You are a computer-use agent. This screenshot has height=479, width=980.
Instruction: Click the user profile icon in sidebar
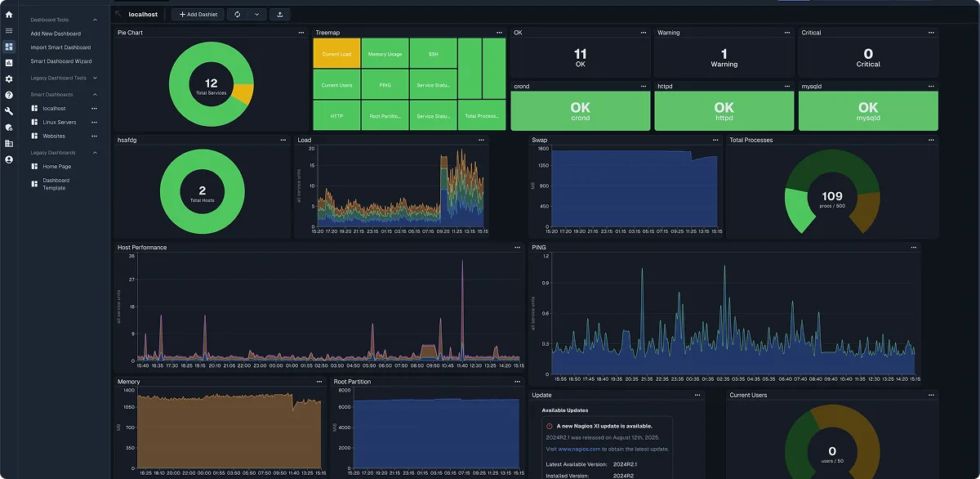coord(8,159)
